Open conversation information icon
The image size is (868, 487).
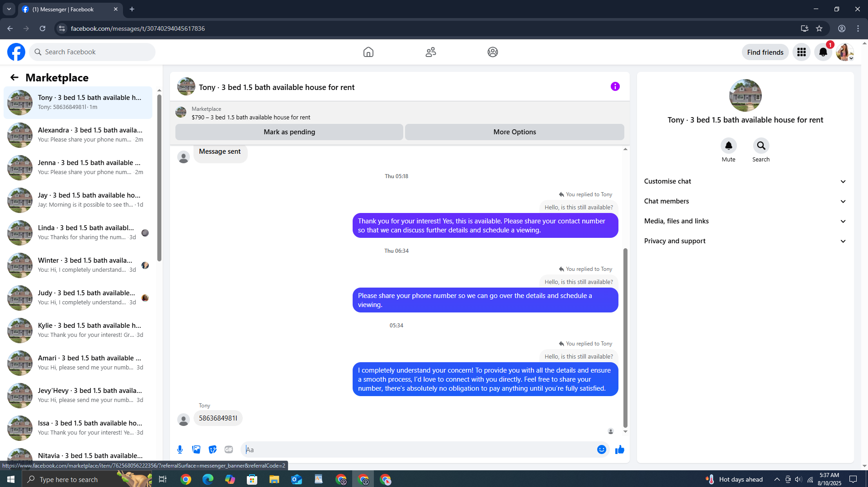pos(615,86)
